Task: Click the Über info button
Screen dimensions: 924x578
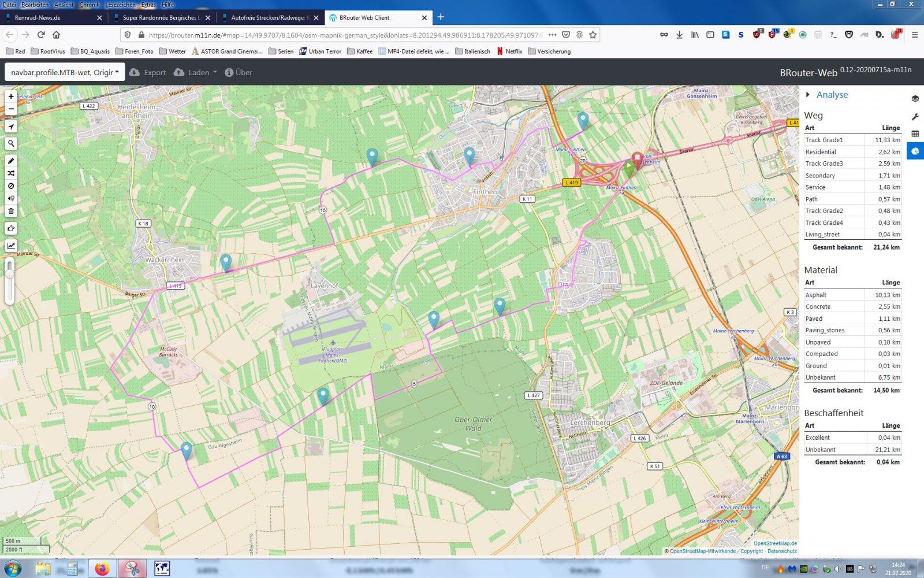Action: pyautogui.click(x=239, y=72)
